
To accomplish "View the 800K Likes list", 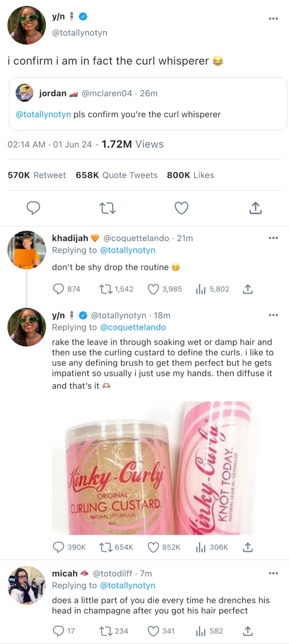I will point(190,175).
